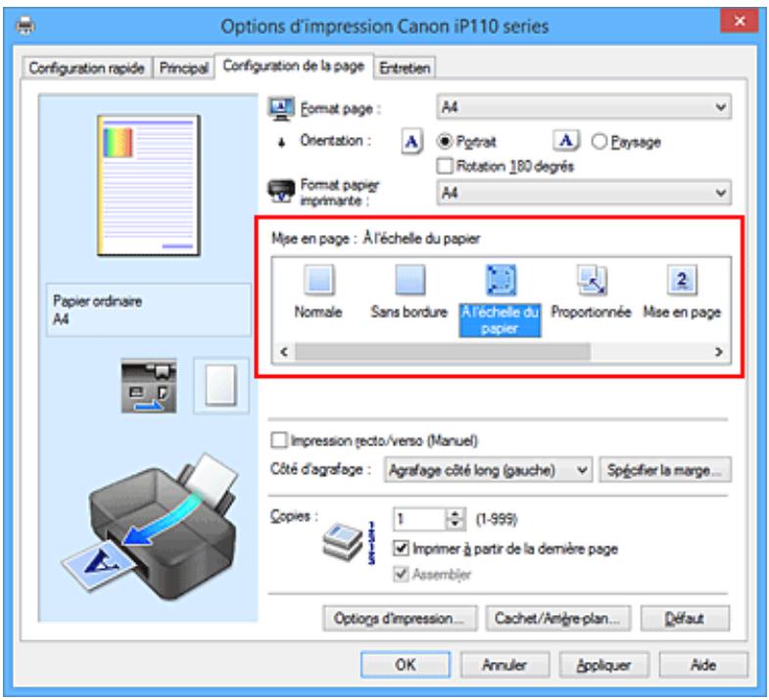Click the Défaut button
Image resolution: width=769 pixels, height=700 pixels.
click(685, 619)
